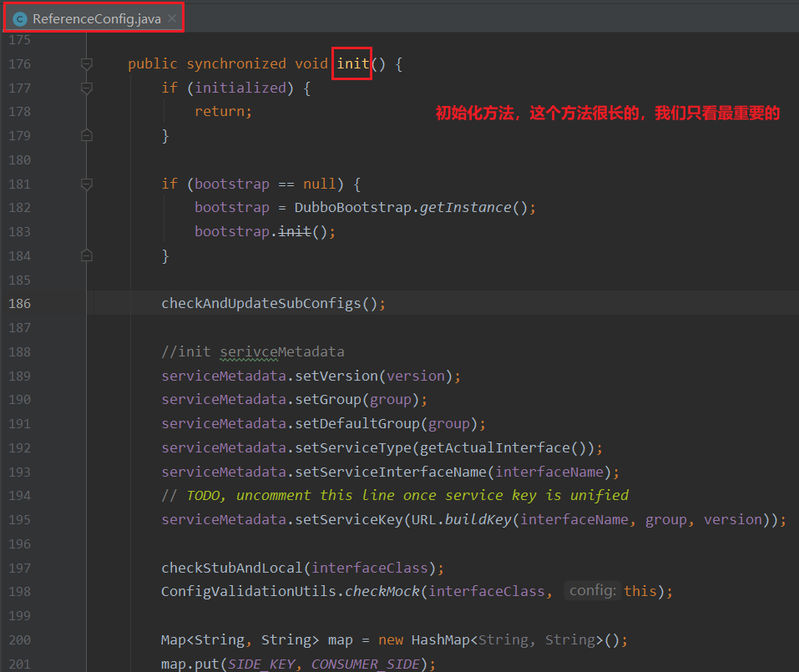The height and width of the screenshot is (672, 799).
Task: Click the 'config:' parameter hint on line 198
Action: pos(593,590)
